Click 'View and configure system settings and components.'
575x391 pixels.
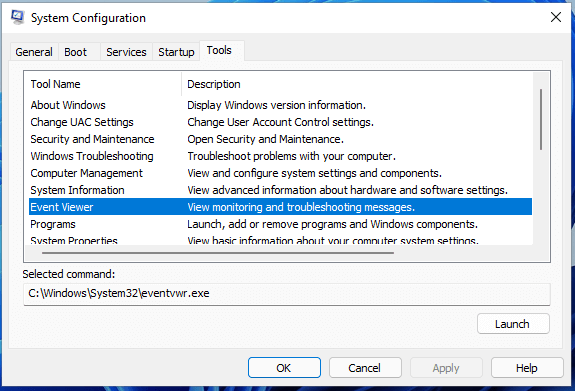tap(315, 173)
